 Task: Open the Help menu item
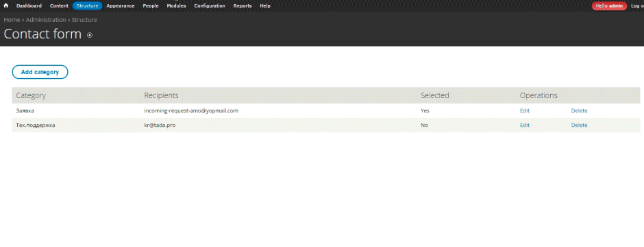[x=265, y=5]
